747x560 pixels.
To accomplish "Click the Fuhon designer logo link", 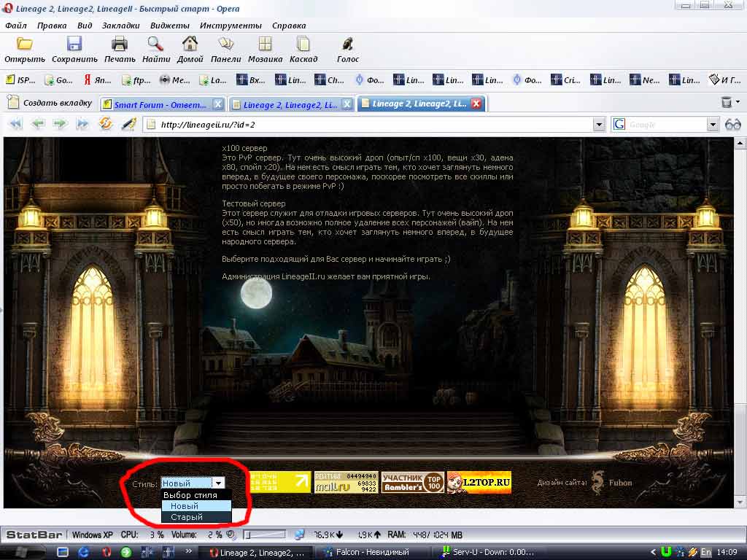I will [611, 483].
